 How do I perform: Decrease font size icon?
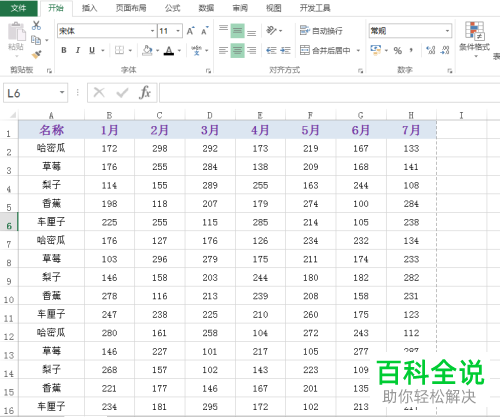click(205, 31)
